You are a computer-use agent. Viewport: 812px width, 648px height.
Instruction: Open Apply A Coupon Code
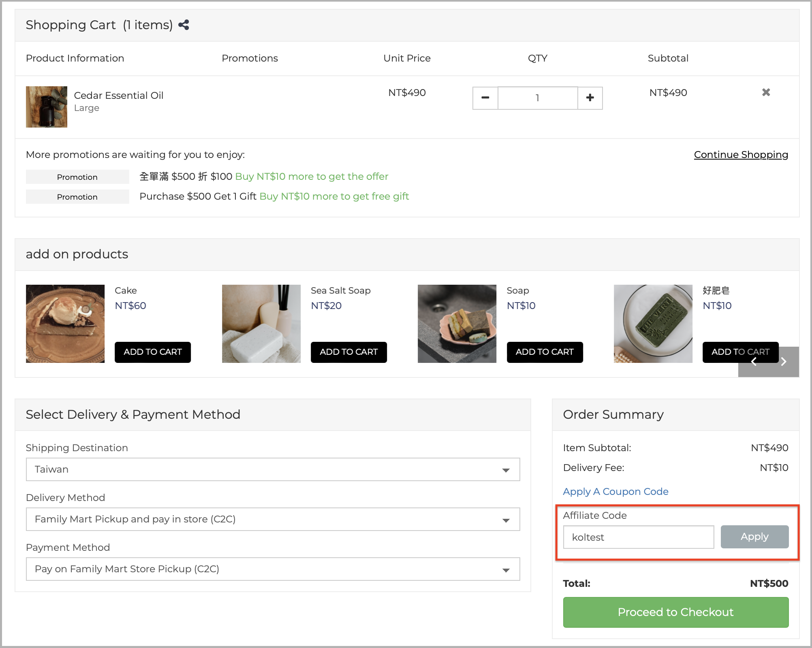coord(615,491)
